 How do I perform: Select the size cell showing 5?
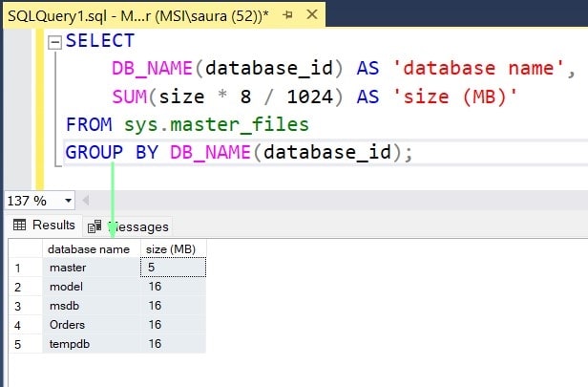click(x=174, y=268)
